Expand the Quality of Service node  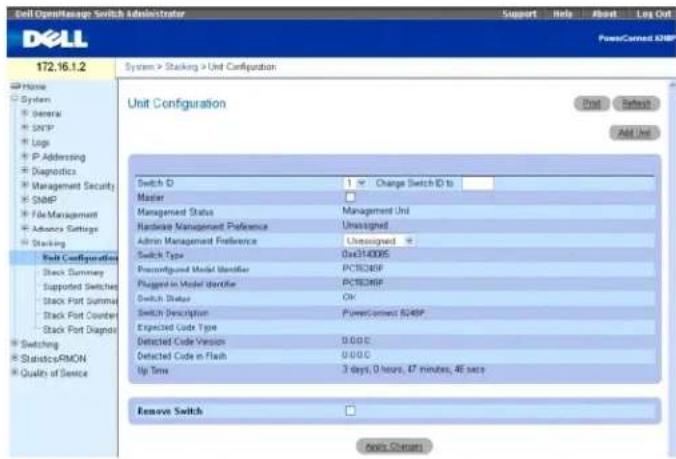coord(15,372)
